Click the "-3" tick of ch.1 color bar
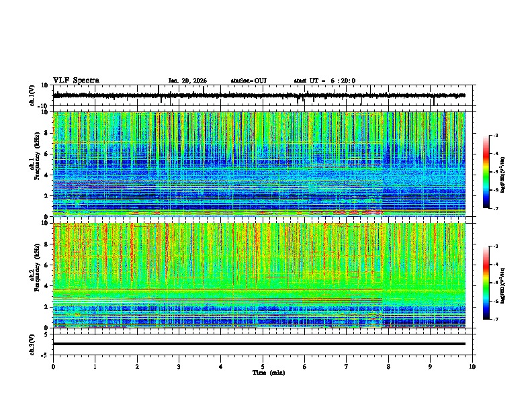 pos(496,135)
